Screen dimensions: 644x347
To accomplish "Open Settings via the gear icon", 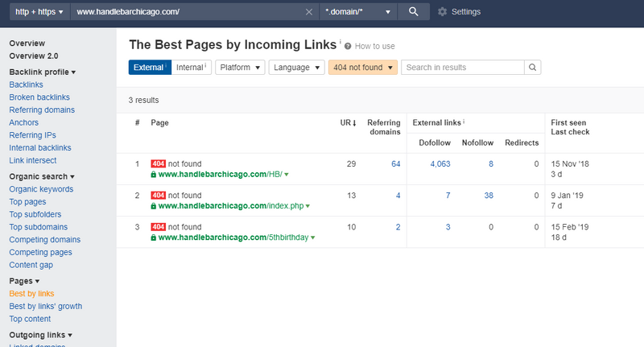I will 442,12.
